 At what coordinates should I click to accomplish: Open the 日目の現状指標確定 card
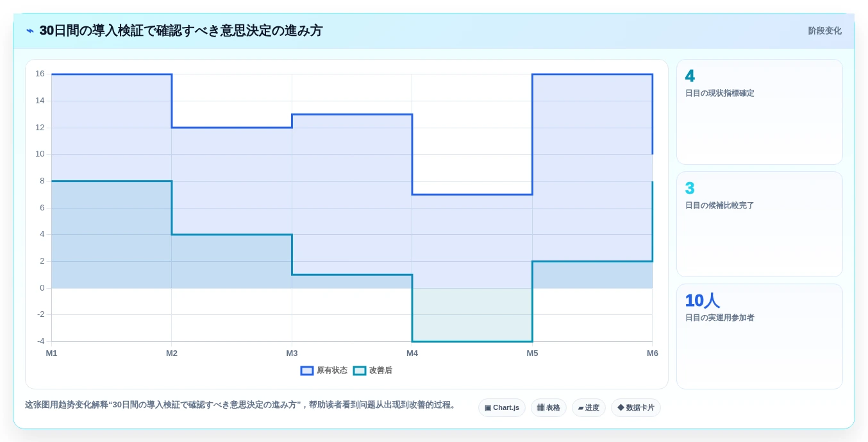[x=760, y=112]
